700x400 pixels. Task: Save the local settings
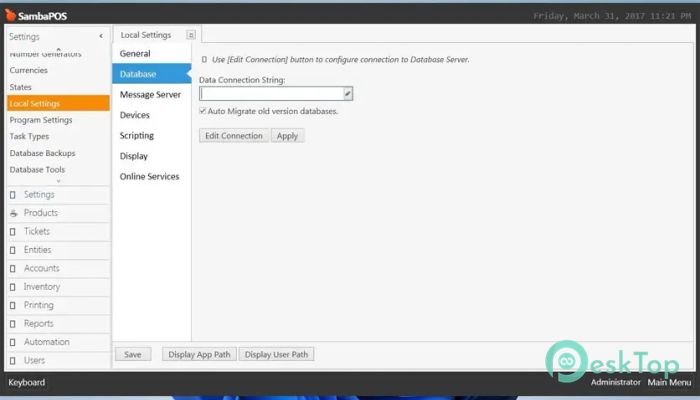coord(133,354)
